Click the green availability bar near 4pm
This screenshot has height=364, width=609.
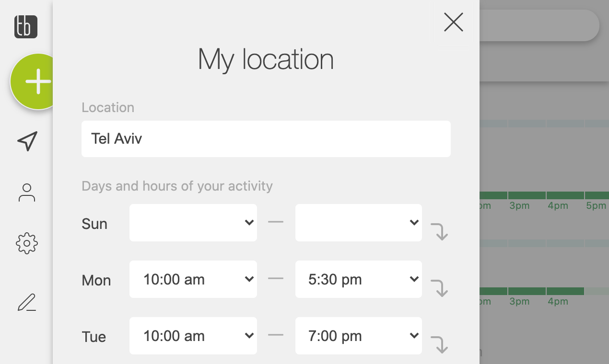558,195
